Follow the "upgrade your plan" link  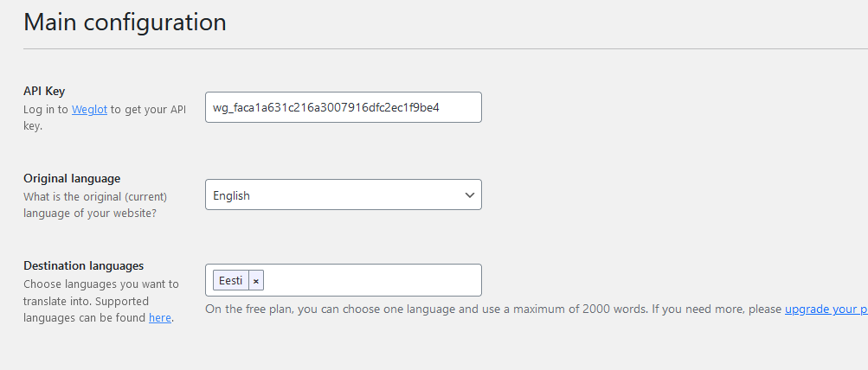point(826,309)
